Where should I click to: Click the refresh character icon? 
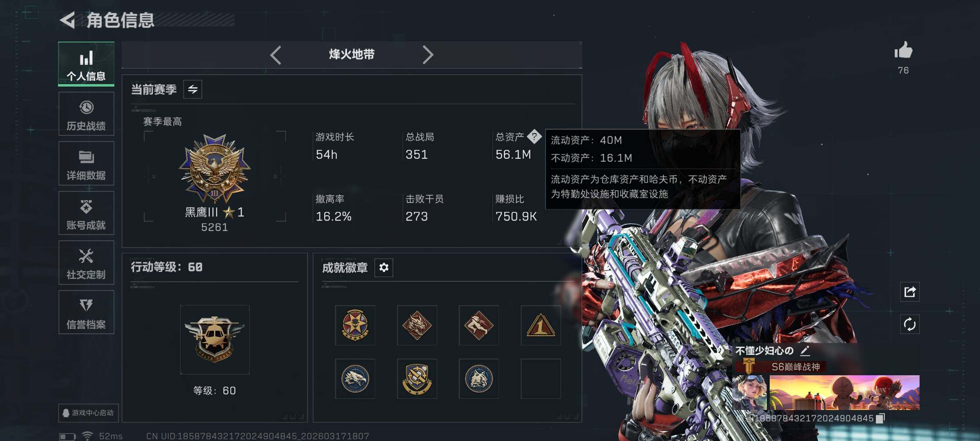910,325
